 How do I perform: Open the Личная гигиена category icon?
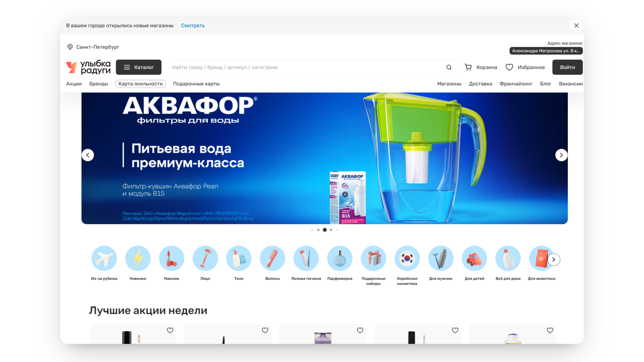click(x=306, y=258)
